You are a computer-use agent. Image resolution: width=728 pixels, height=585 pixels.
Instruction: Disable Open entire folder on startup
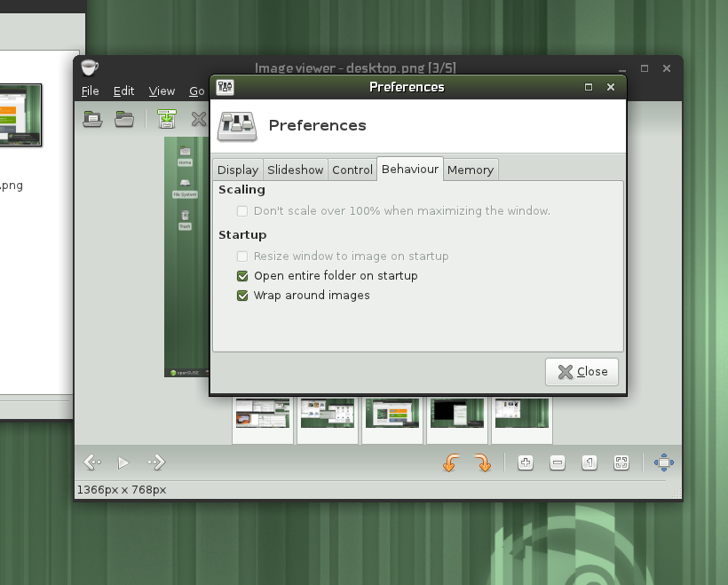click(x=242, y=276)
